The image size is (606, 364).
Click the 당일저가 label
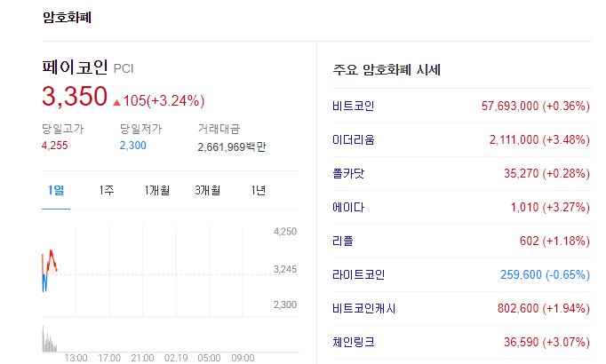tap(140, 129)
